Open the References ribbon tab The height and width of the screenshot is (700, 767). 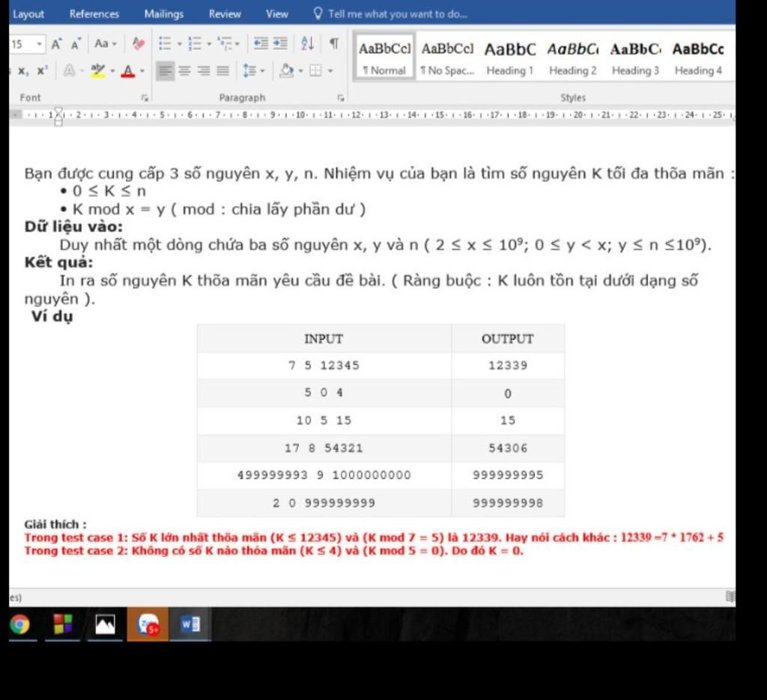click(94, 13)
